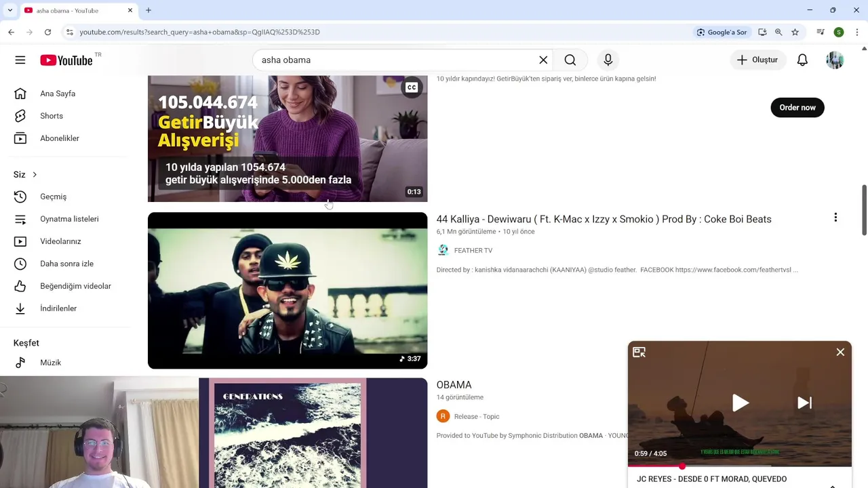Image resolution: width=868 pixels, height=488 pixels.
Task: Open new browser tab
Action: pos(149,10)
